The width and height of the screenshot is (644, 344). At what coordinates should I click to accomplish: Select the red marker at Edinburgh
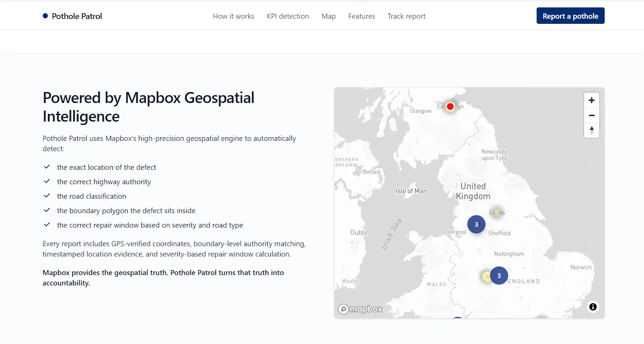450,107
